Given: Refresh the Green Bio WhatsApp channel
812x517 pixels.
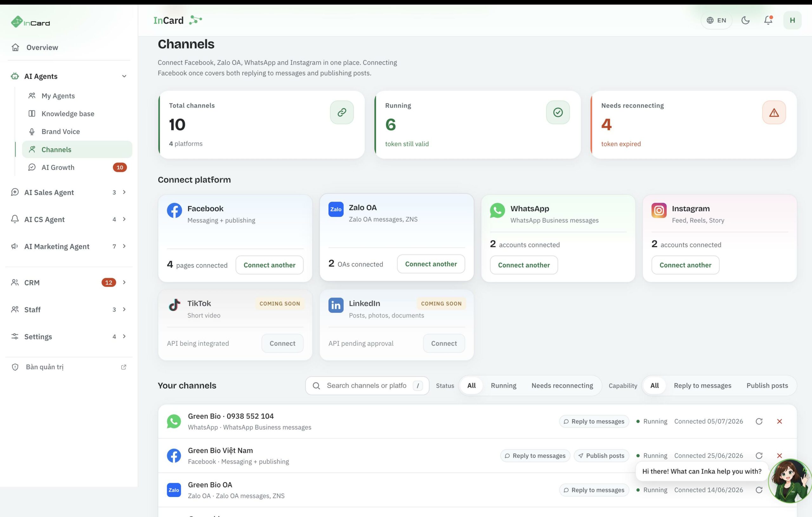Looking at the screenshot, I should 759,421.
